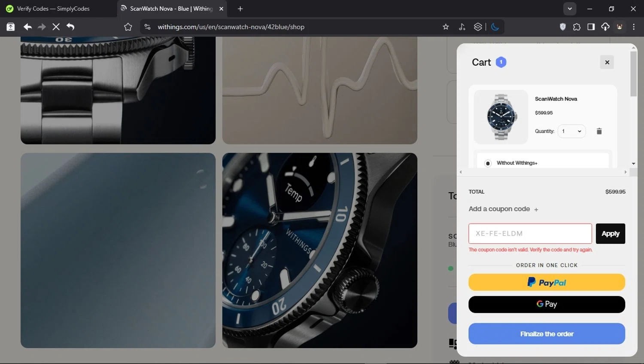
Task: Open the watch dial close-up image
Action: [320, 251]
